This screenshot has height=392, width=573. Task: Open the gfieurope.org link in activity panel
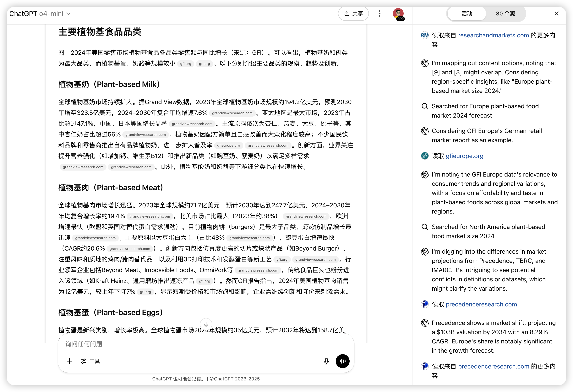(x=464, y=156)
